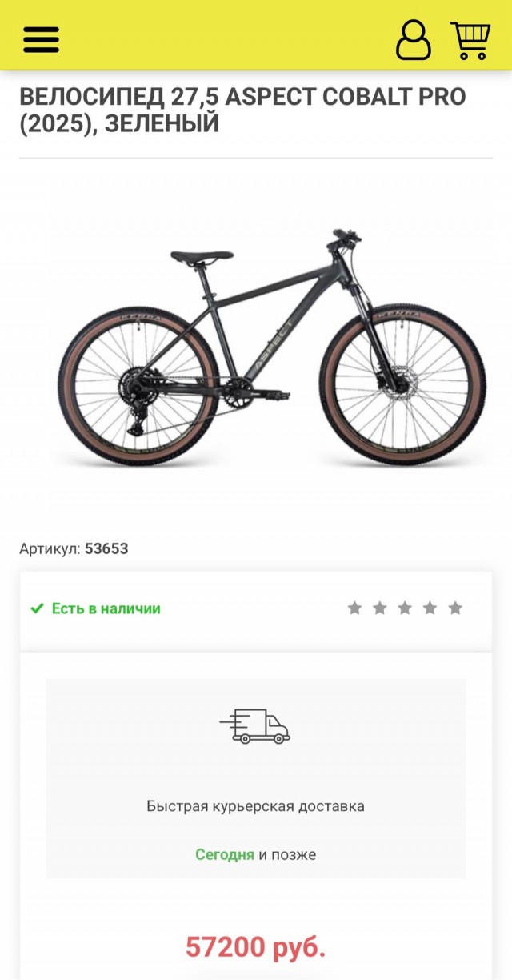Give the product a three-star rating
This screenshot has width=512, height=980.
[x=405, y=608]
